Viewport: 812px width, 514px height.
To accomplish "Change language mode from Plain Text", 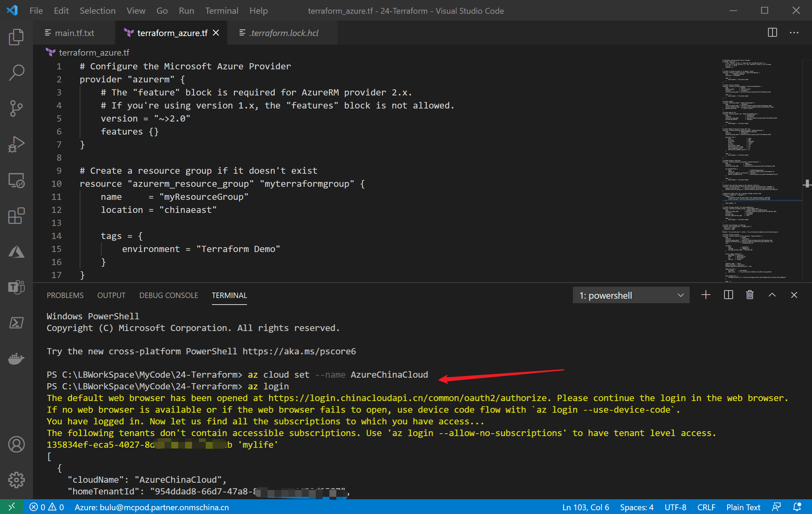I will (743, 507).
